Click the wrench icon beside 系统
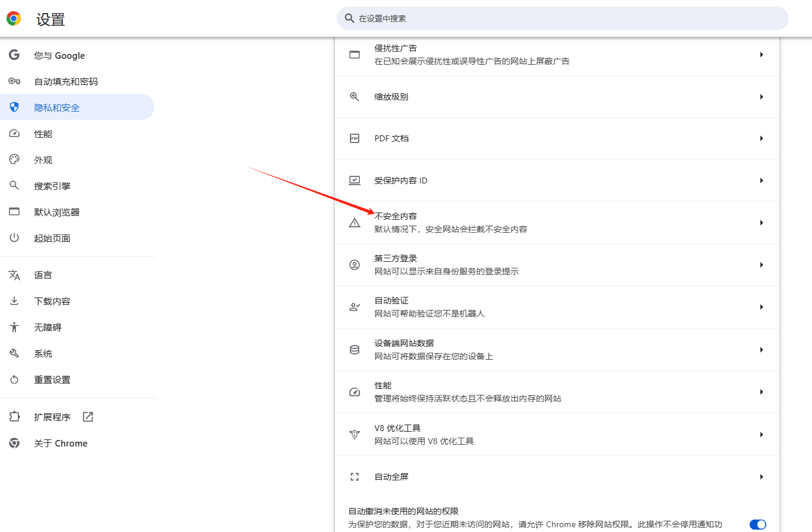 pyautogui.click(x=14, y=353)
